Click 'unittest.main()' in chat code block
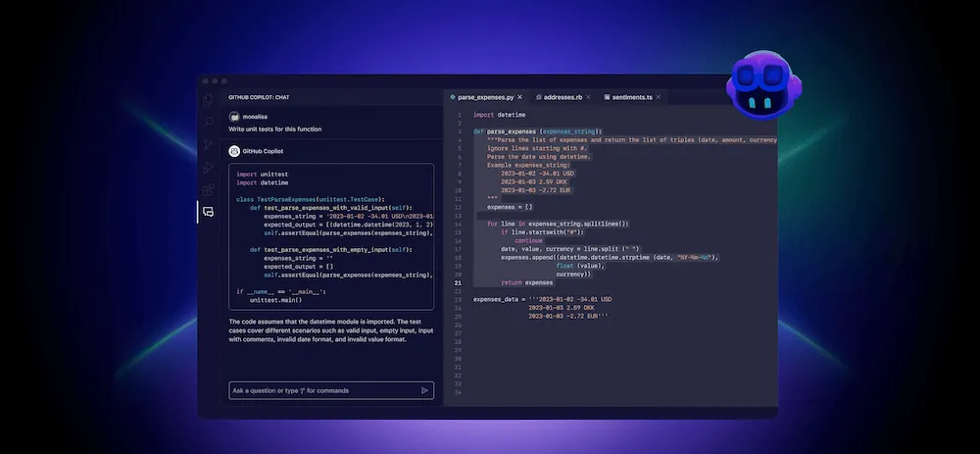980x454 pixels. point(275,300)
